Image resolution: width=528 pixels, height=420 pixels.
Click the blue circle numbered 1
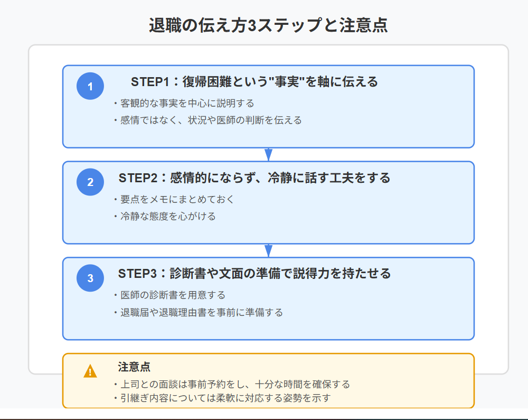point(90,86)
